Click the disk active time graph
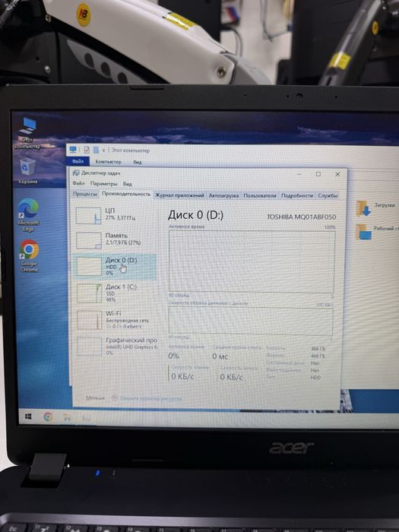 pyautogui.click(x=252, y=261)
